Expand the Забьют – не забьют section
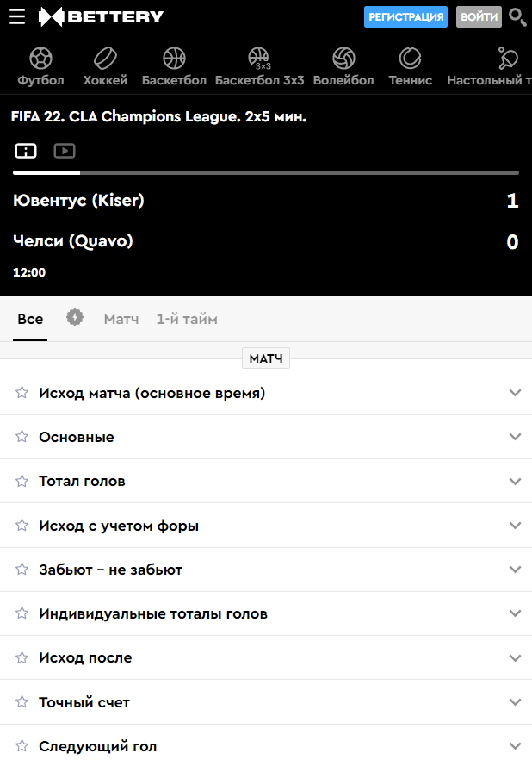The image size is (532, 766). click(515, 570)
